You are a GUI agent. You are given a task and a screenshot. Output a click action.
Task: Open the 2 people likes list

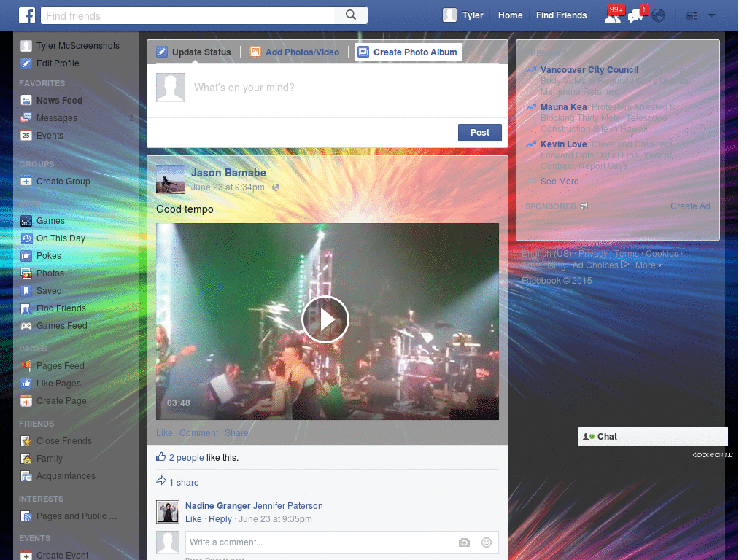186,458
